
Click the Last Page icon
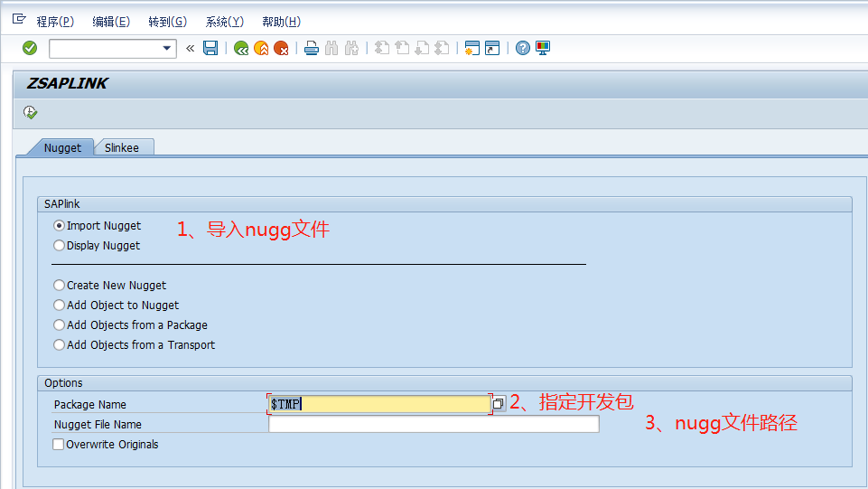point(442,48)
